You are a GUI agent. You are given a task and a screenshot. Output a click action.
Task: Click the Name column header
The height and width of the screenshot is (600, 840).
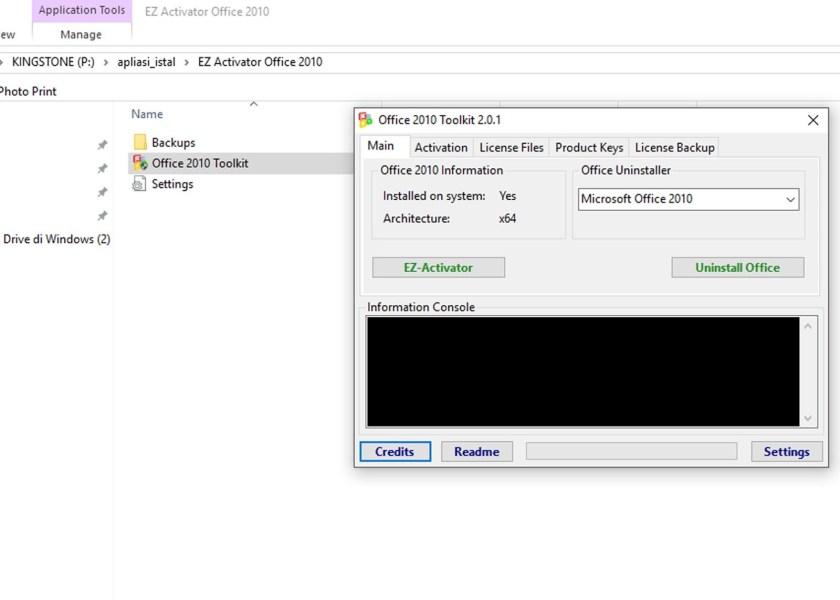click(147, 114)
